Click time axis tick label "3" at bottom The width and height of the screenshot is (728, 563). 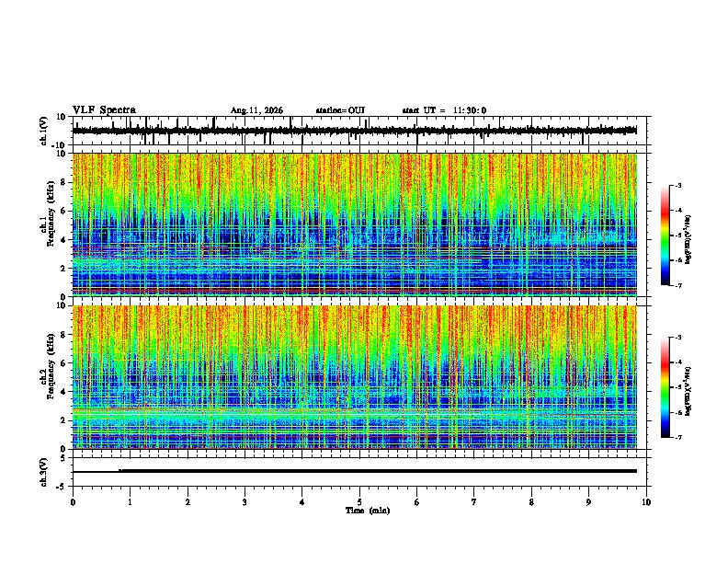coord(245,501)
